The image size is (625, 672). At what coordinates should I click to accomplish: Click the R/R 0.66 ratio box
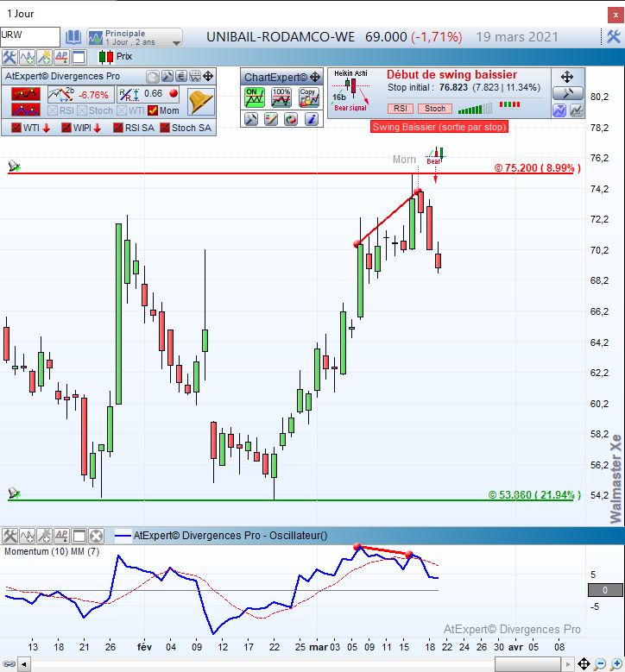148,94
